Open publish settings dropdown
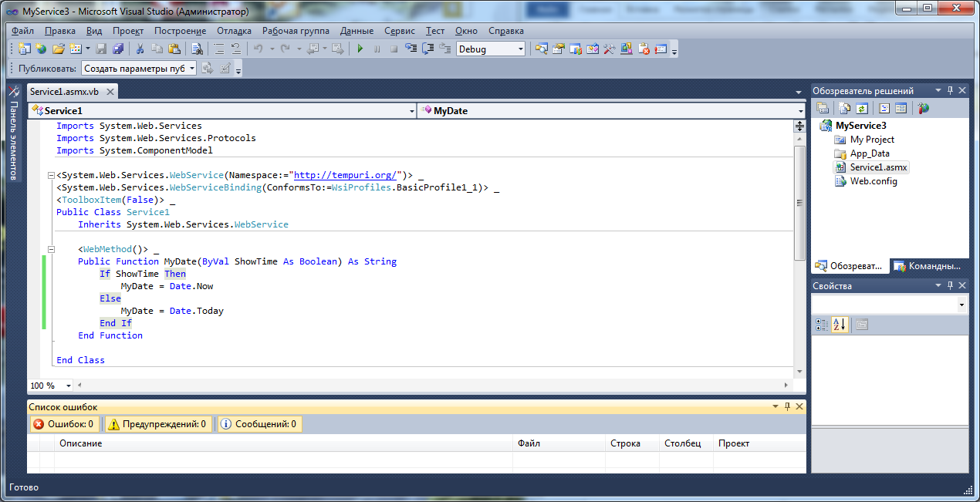 pyautogui.click(x=191, y=68)
